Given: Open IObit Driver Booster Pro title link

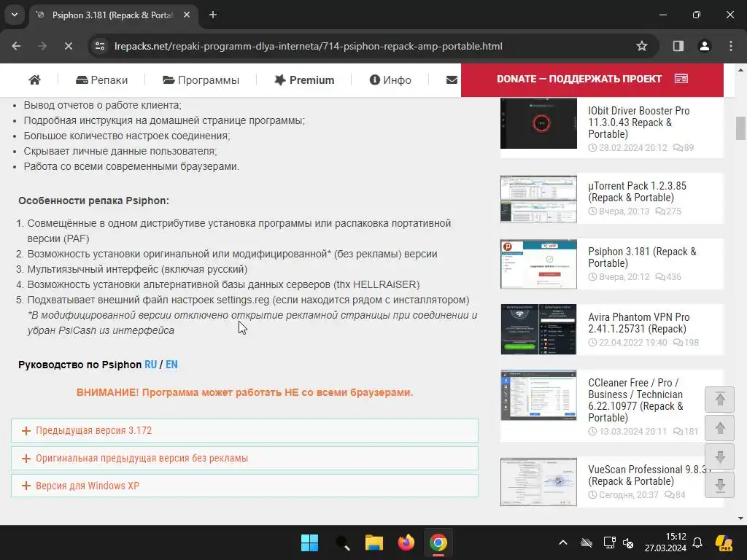Looking at the screenshot, I should [x=639, y=122].
